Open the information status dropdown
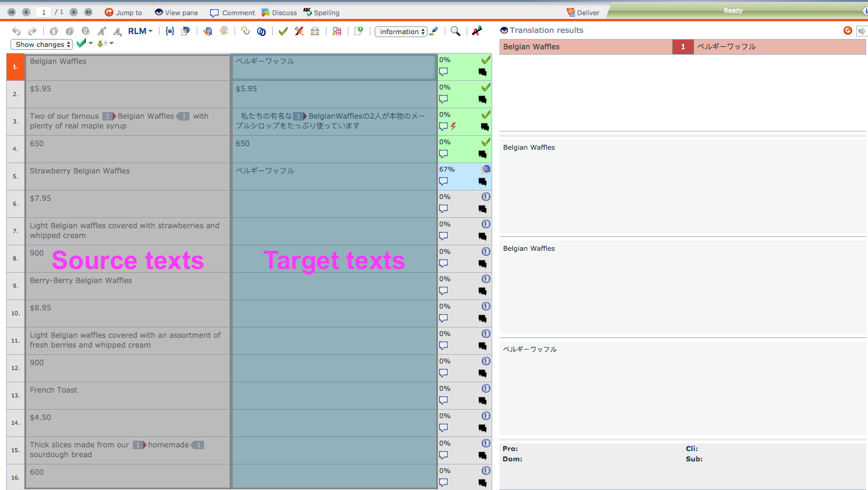Image resolution: width=868 pixels, height=490 pixels. (401, 31)
